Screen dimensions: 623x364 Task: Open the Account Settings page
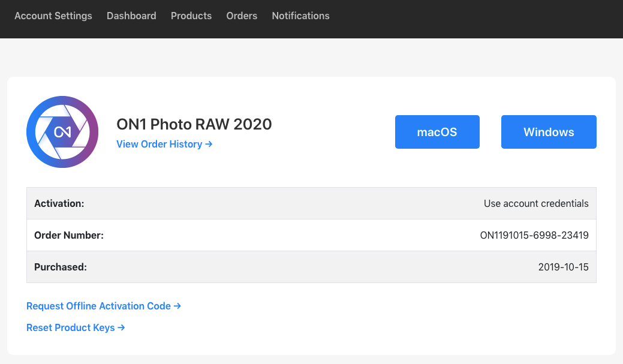[53, 16]
